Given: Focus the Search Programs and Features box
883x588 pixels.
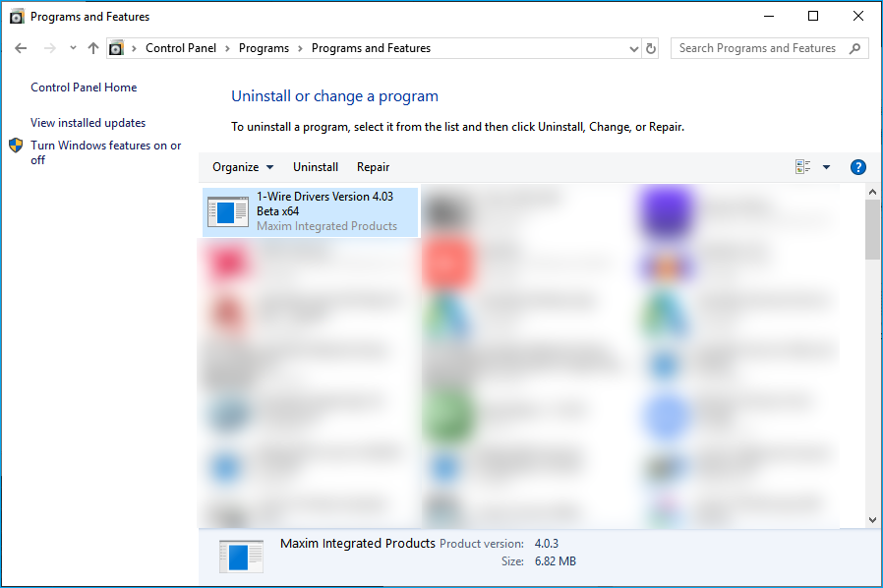Looking at the screenshot, I should (x=769, y=48).
